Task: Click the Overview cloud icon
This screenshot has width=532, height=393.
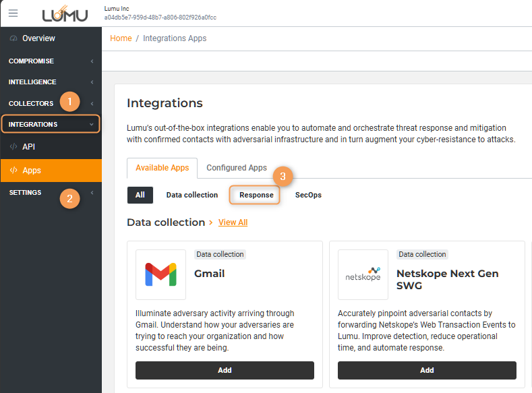Action: click(13, 38)
